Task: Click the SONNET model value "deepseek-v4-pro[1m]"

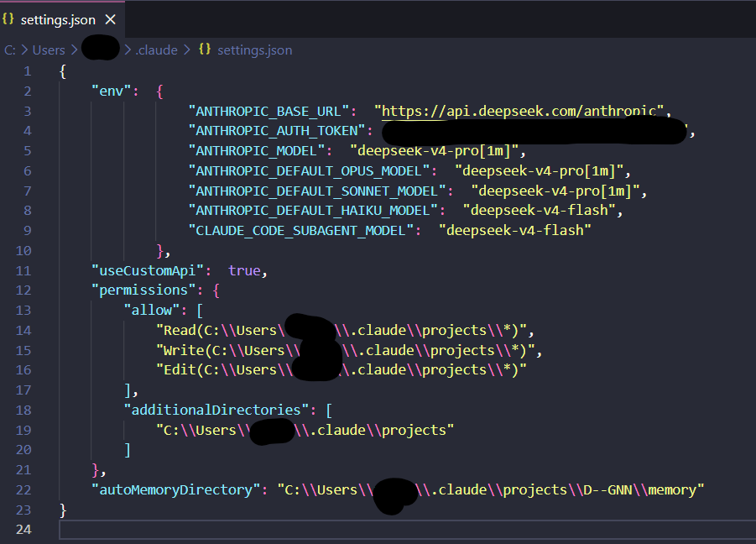Action: point(555,191)
